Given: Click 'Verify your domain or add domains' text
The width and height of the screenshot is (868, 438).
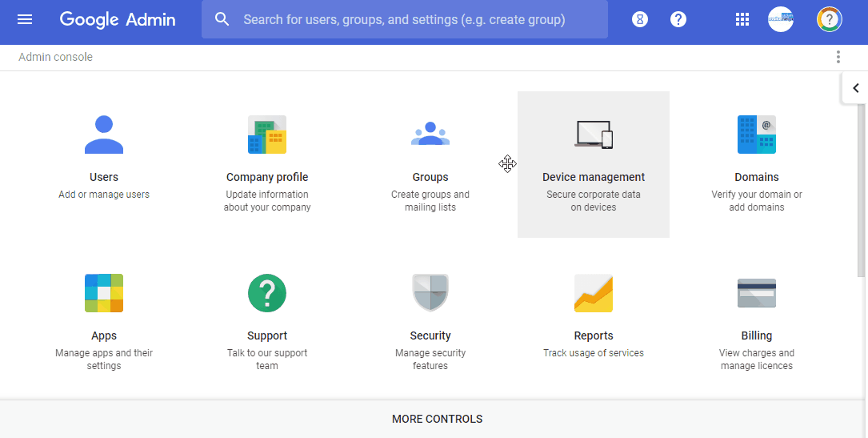Looking at the screenshot, I should click(x=757, y=201).
